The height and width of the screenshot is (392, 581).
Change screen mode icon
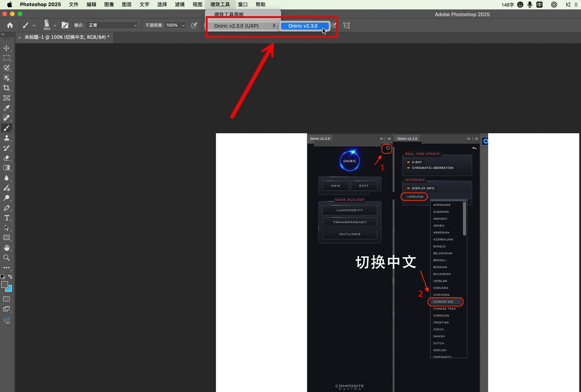6,309
